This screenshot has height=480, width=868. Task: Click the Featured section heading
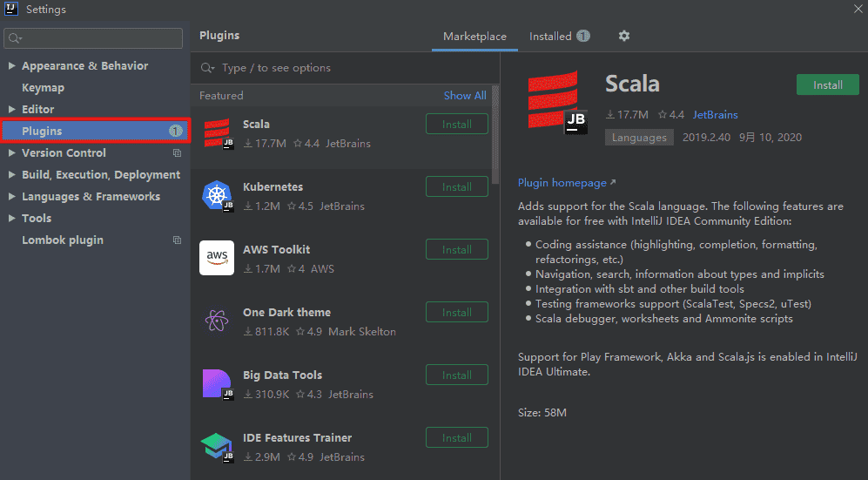[x=221, y=95]
